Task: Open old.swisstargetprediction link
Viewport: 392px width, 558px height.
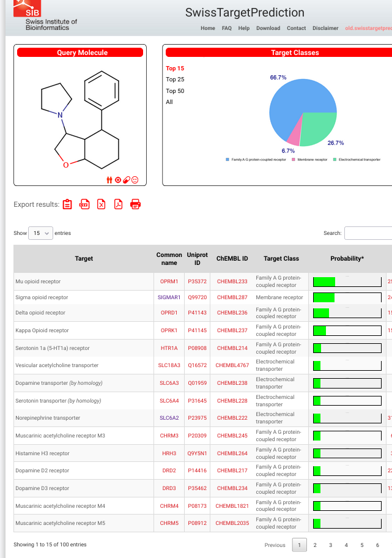Action: 369,28
